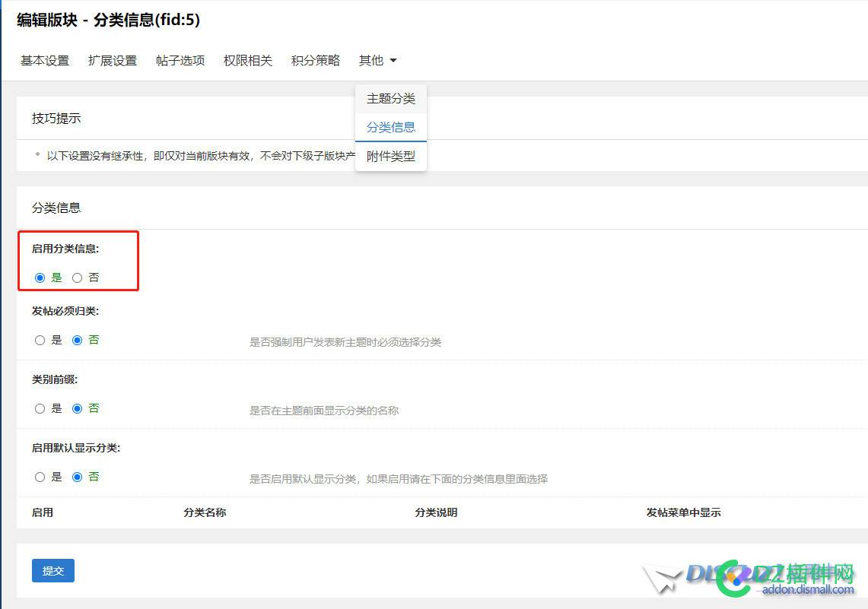
Task: Switch to the 基本设置 tab
Action: point(43,60)
